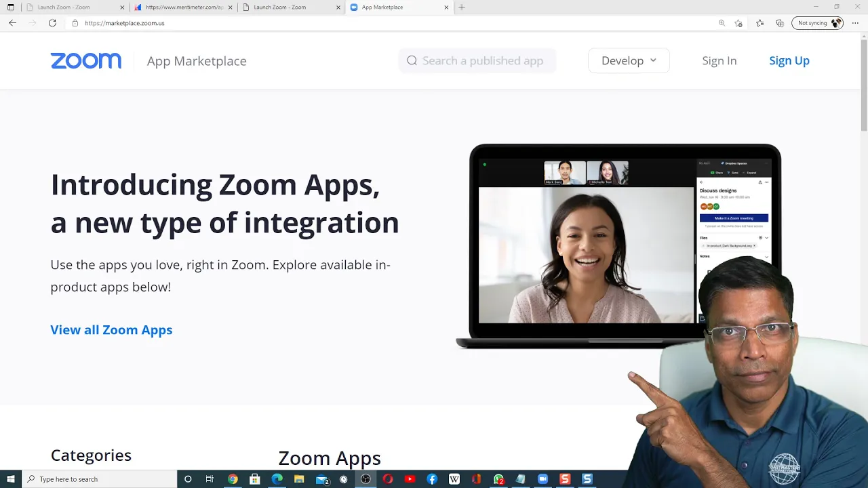Click the Zoom logo in the header
Screen dimensions: 868x488
pyautogui.click(x=86, y=61)
